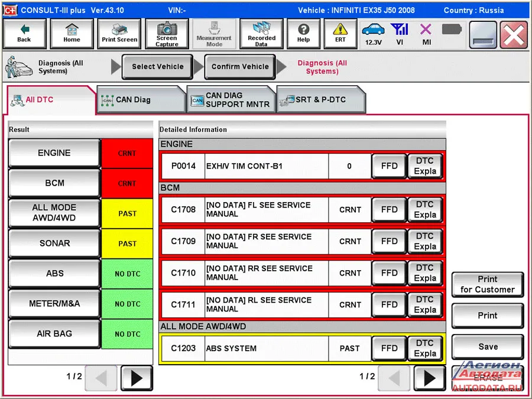Open FFD for DTC C1710
Image resolution: width=532 pixels, height=399 pixels.
click(x=389, y=273)
